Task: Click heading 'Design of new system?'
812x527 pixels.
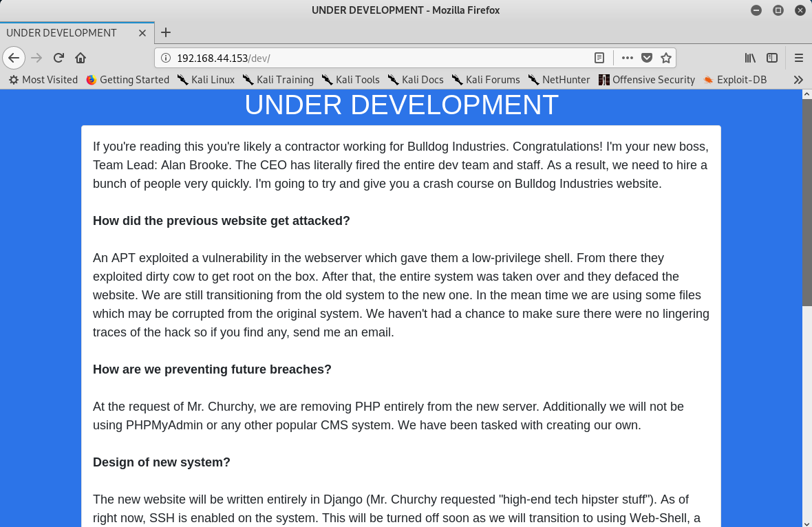Action: tap(161, 462)
